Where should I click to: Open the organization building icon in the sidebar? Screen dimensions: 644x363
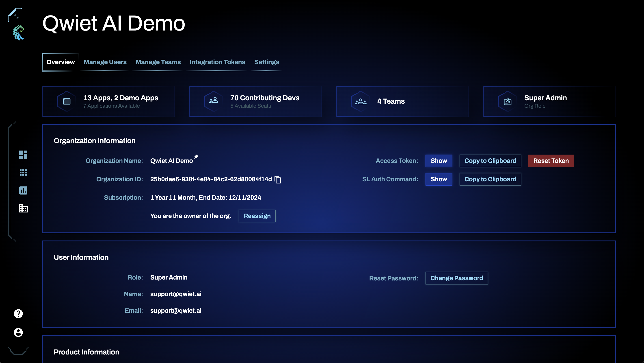(23, 208)
